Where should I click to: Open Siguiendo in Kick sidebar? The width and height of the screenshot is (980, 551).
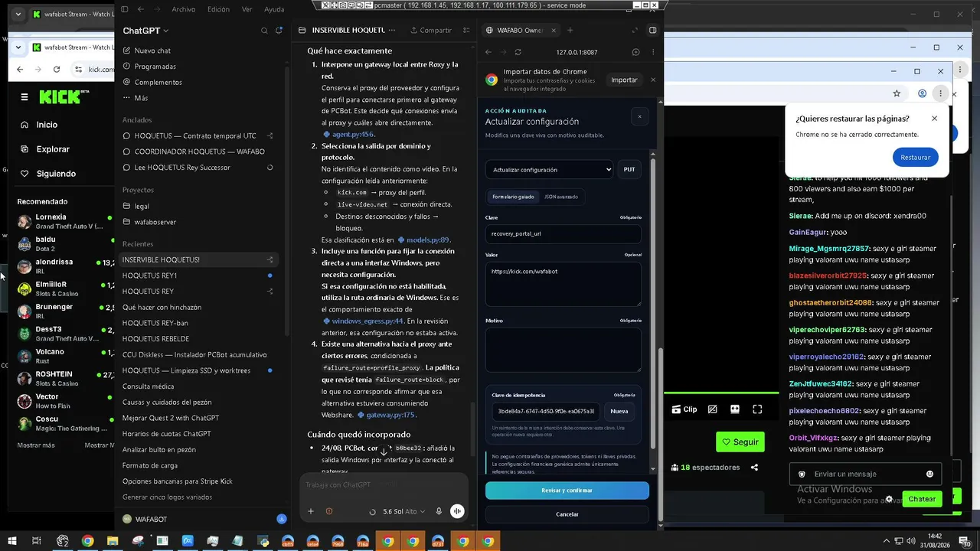pos(56,174)
